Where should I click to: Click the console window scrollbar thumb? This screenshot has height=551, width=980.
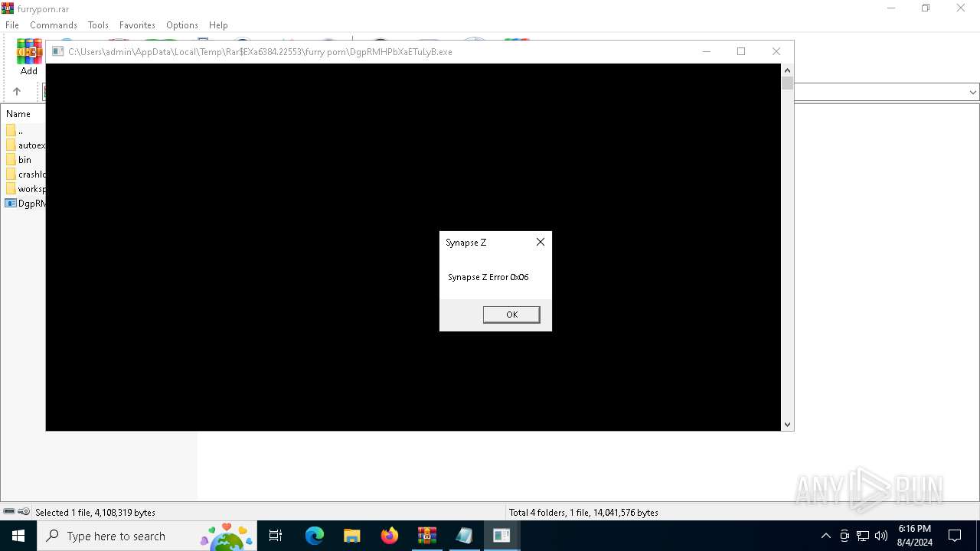pyautogui.click(x=787, y=83)
